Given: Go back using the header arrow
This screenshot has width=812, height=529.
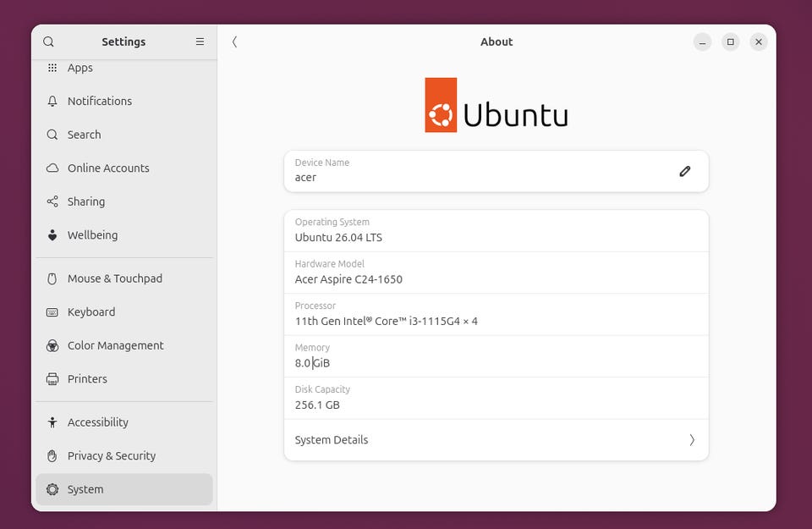Looking at the screenshot, I should click(234, 41).
